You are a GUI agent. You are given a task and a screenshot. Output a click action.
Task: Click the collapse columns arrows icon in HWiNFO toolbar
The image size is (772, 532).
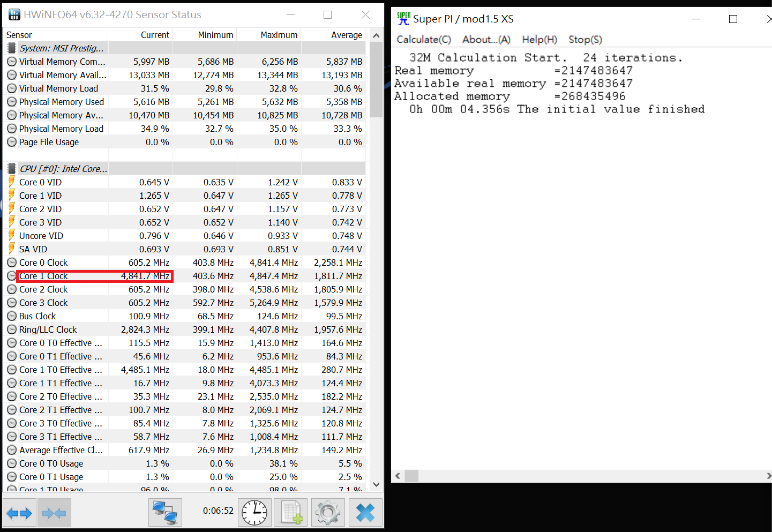(54, 513)
